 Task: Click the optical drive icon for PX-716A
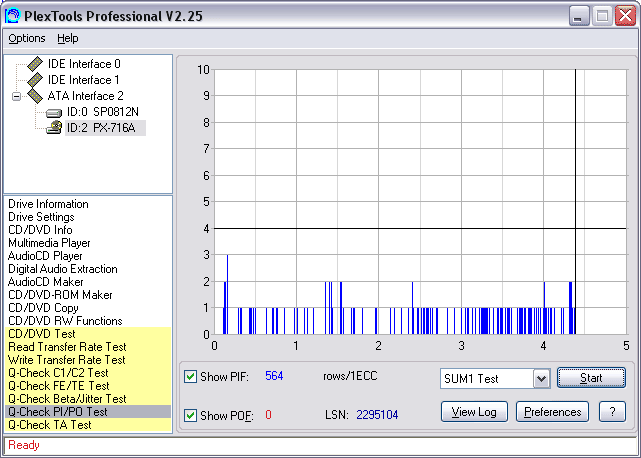(x=54, y=128)
